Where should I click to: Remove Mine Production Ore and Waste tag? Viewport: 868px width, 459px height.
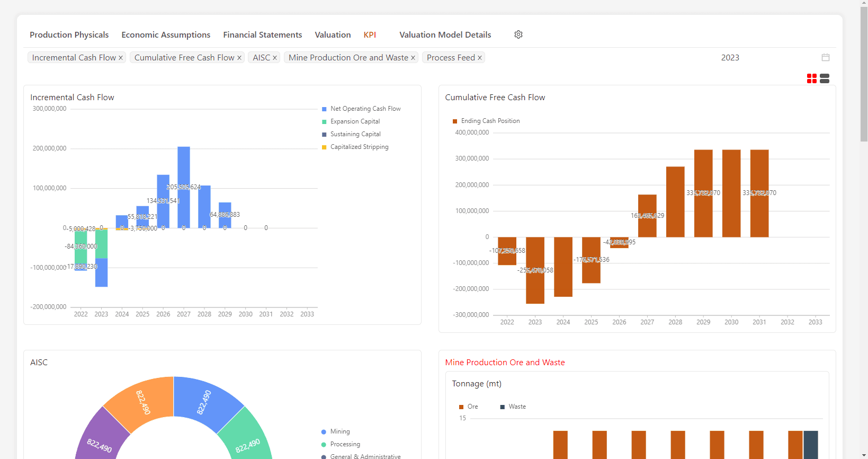point(413,58)
